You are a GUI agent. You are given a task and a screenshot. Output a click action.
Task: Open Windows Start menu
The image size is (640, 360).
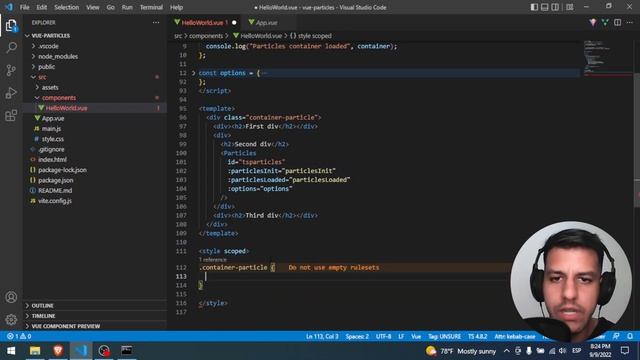point(11,351)
